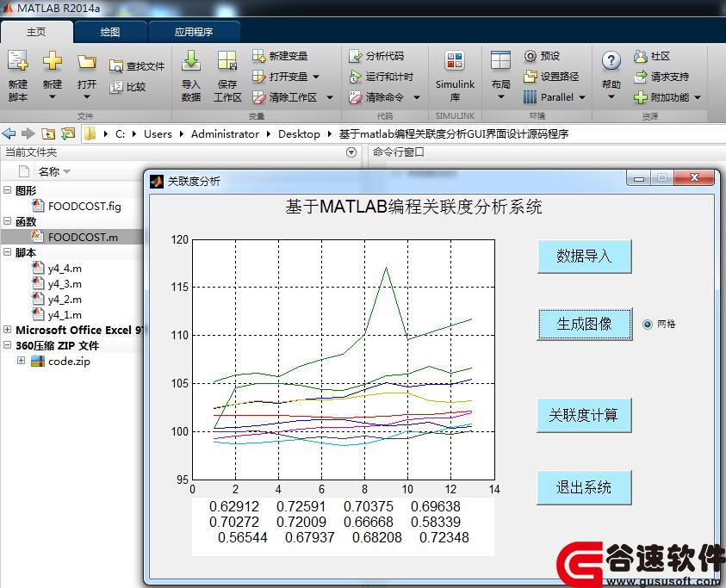Select the FOODCOST.fig file
Viewport: 726px width, 588px height.
(x=84, y=206)
